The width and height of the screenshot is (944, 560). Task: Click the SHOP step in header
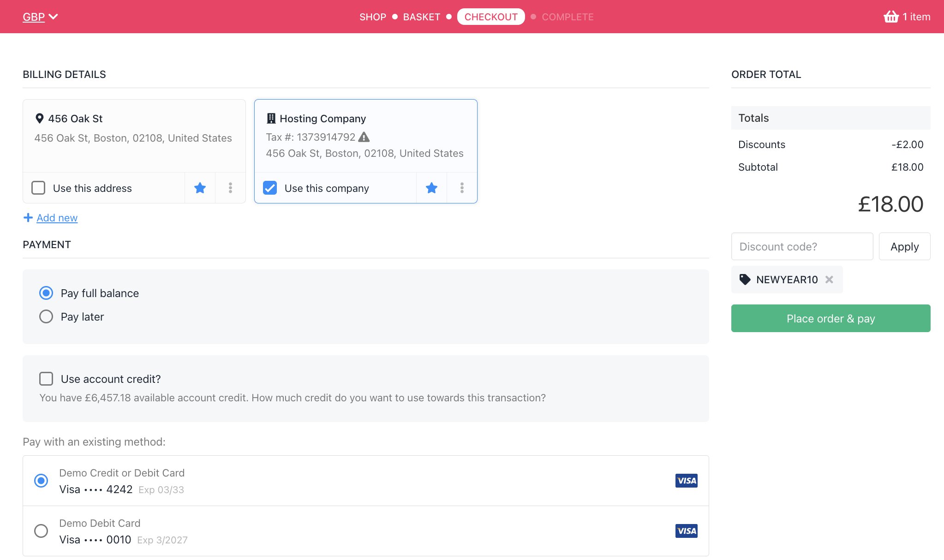(373, 17)
